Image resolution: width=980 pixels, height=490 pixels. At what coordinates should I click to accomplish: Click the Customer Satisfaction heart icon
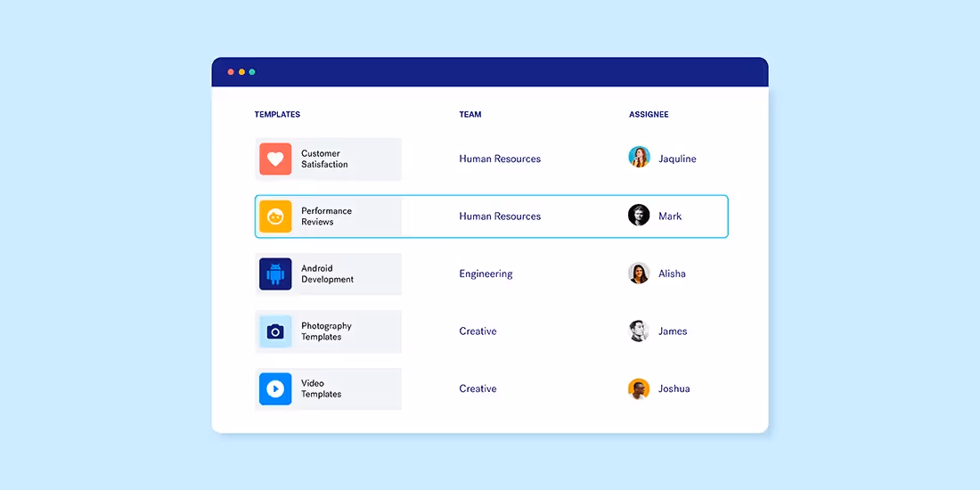tap(275, 159)
